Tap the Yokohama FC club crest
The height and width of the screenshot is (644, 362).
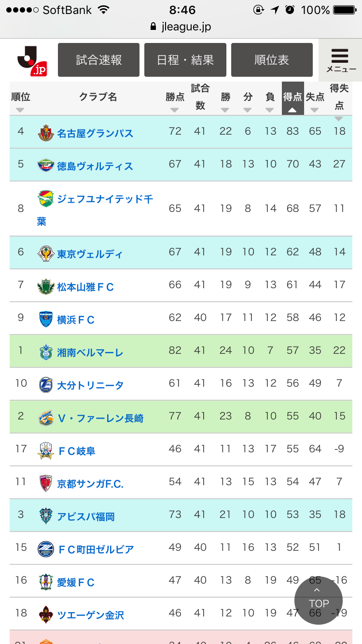coord(46,319)
